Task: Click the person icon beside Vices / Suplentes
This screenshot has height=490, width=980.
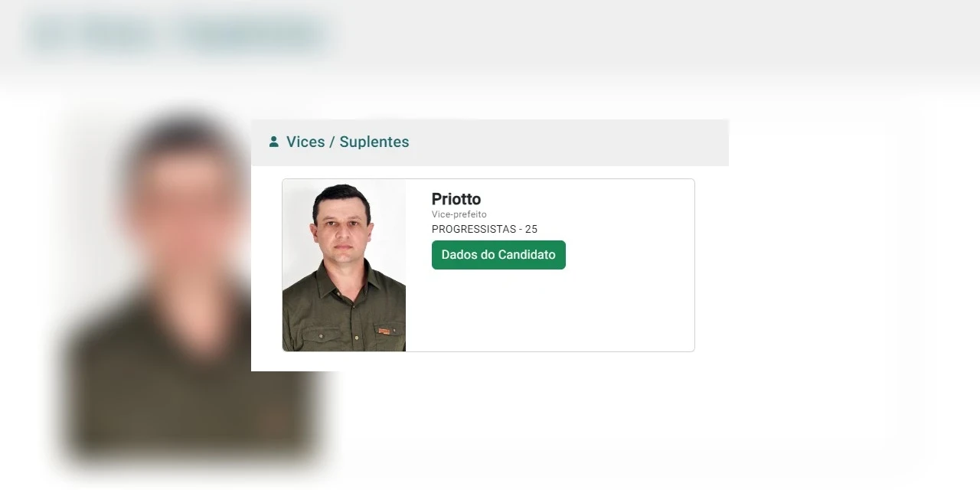Action: point(273,142)
